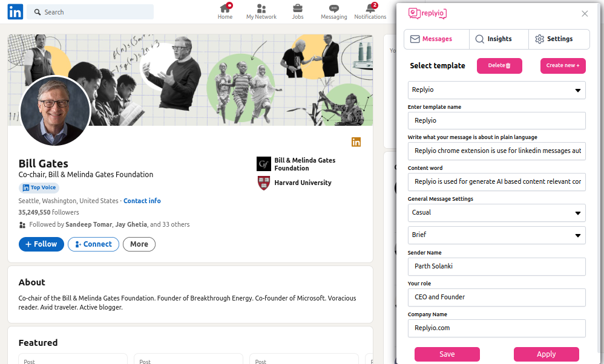Open the Notifications bell icon
This screenshot has height=364, width=604.
point(370,8)
